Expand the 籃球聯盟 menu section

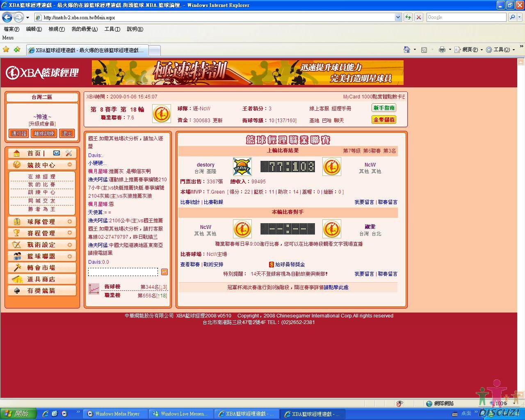70,256
